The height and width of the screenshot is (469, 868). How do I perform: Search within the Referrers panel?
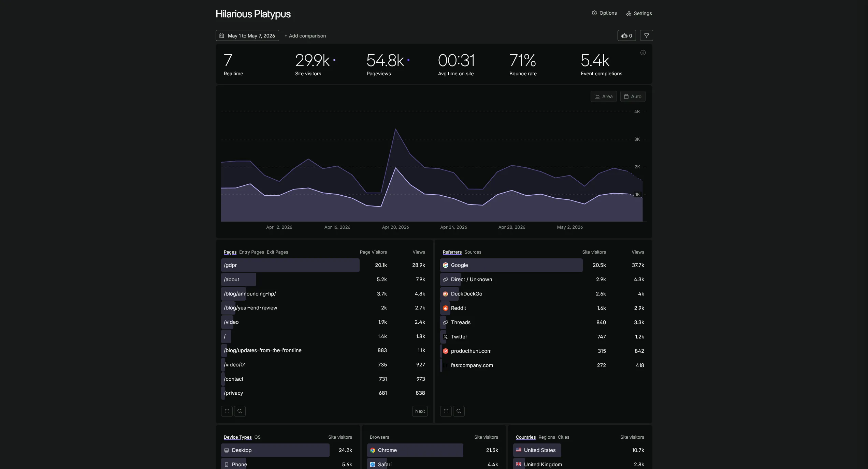click(x=459, y=411)
